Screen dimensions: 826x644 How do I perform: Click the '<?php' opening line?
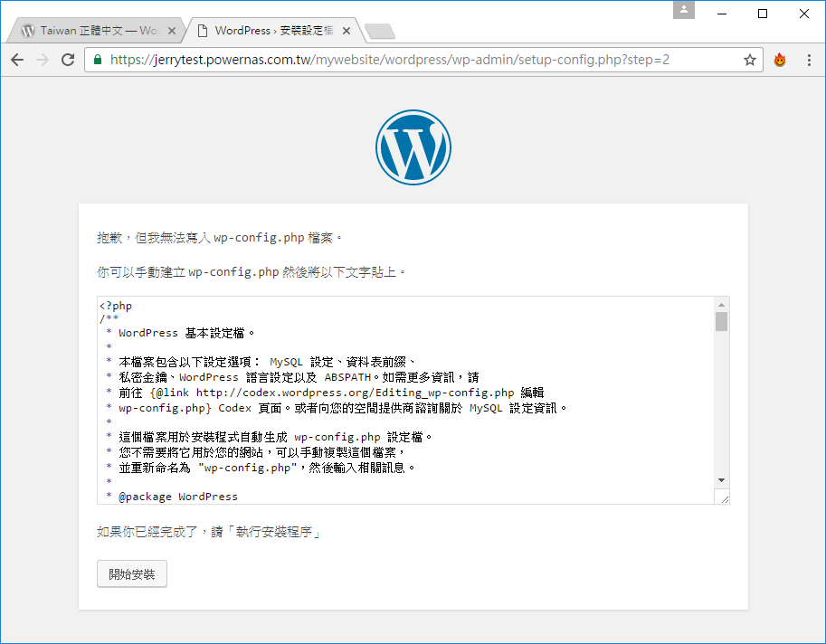116,306
